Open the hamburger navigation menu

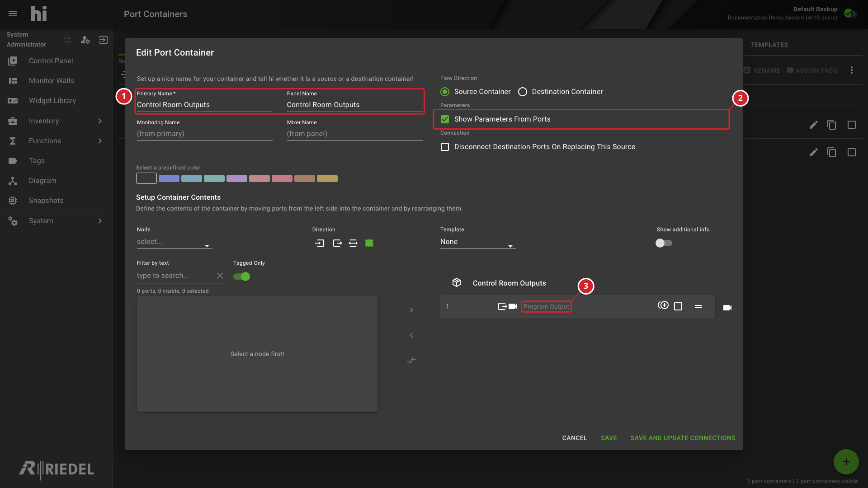pyautogui.click(x=13, y=14)
